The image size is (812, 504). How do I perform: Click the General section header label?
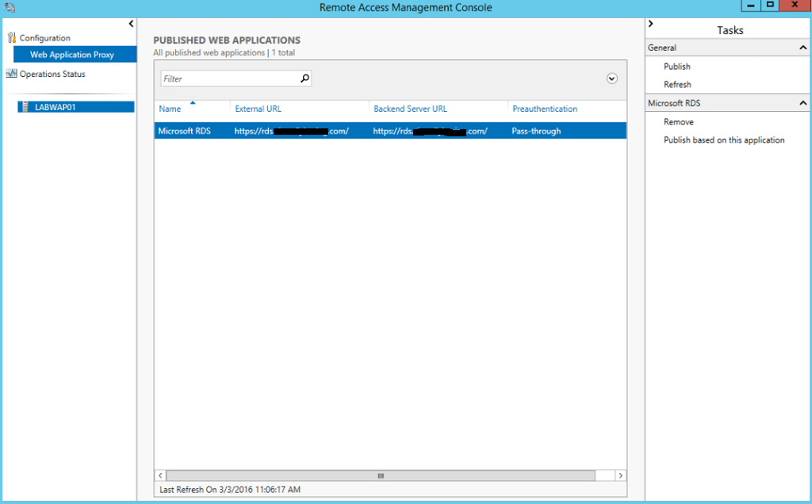coord(662,48)
